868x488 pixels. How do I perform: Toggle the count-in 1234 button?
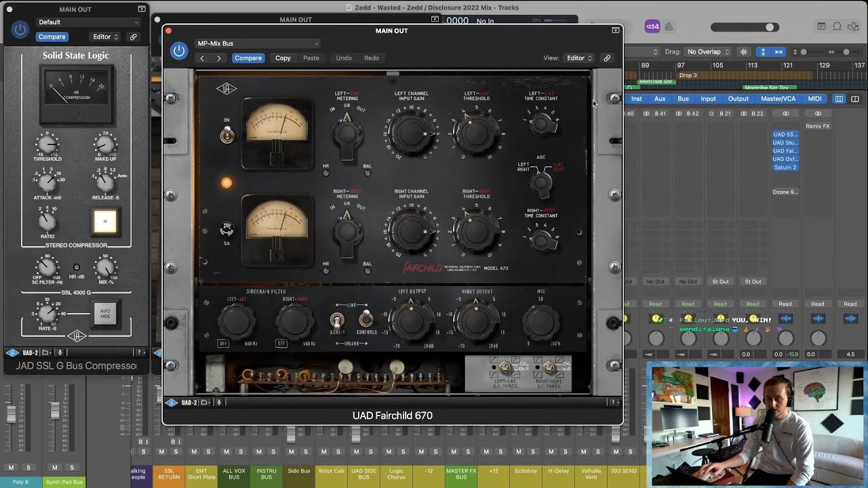pyautogui.click(x=652, y=26)
